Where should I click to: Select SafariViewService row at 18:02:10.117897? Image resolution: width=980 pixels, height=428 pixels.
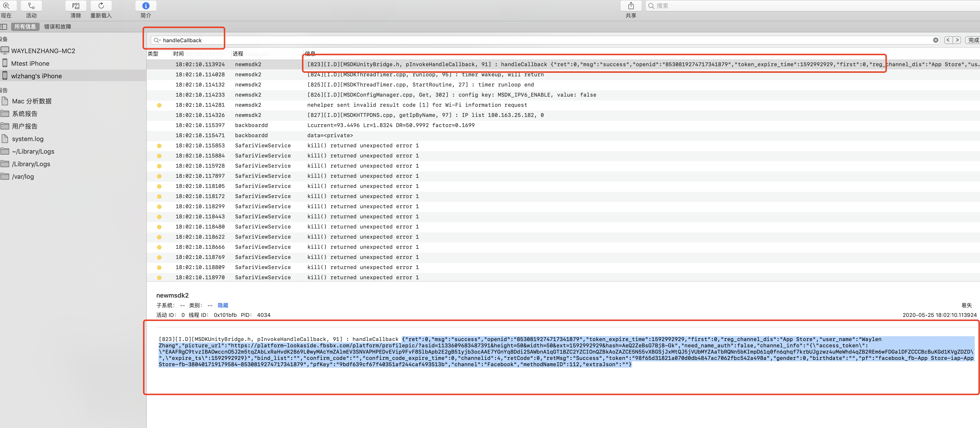click(563, 176)
